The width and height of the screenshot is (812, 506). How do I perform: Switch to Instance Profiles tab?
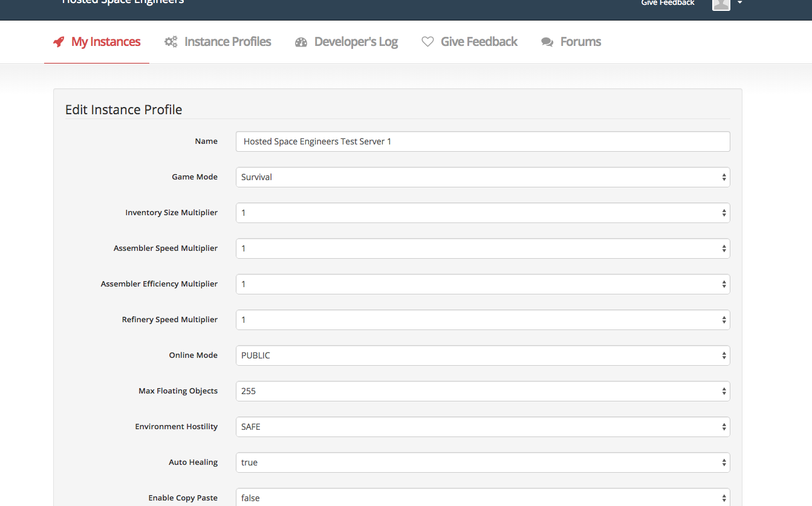pos(218,42)
